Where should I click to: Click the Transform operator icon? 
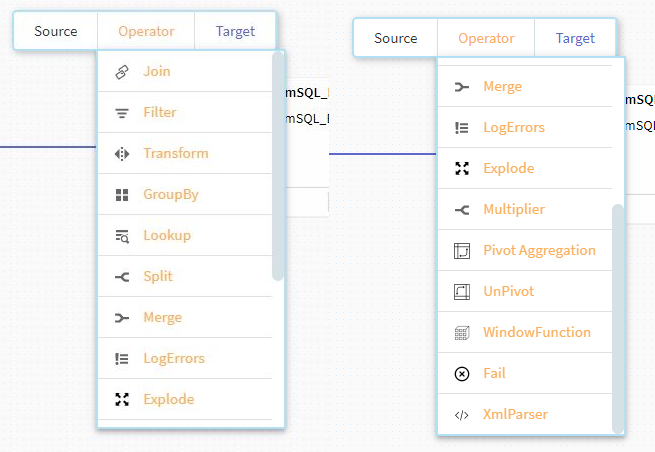[122, 154]
